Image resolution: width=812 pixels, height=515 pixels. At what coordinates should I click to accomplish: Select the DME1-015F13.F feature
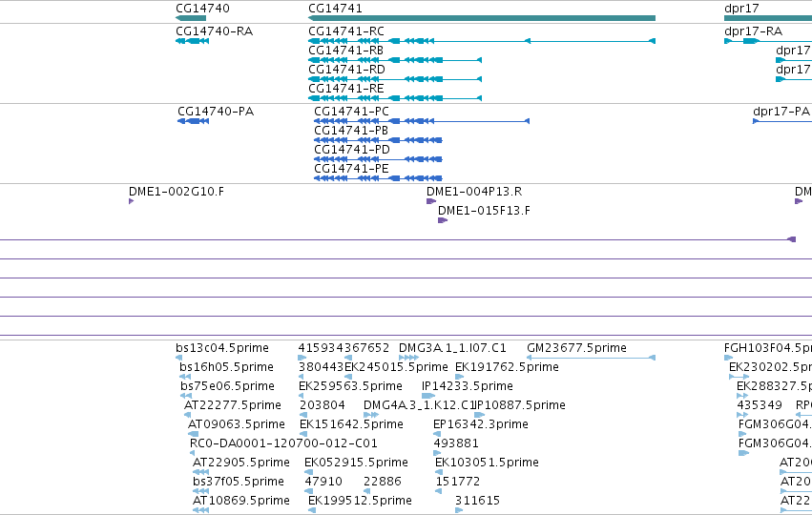[484, 211]
